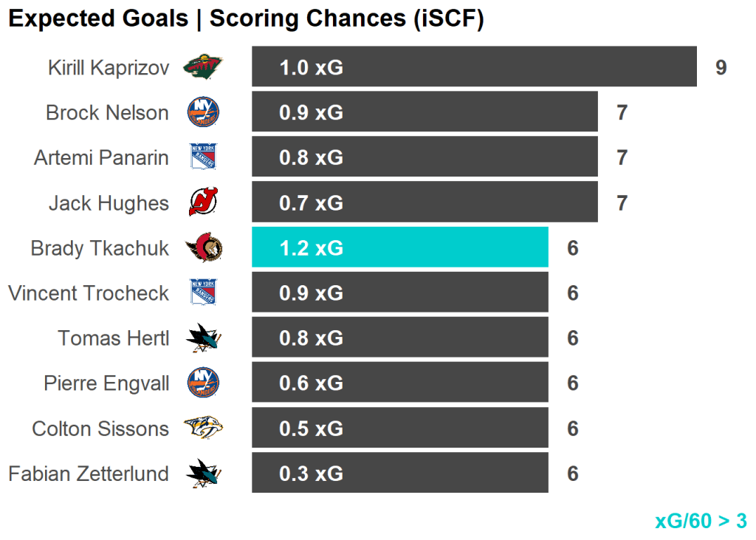Click the Islanders logo next to Brock Nelson
The image size is (756, 540).
tap(203, 112)
